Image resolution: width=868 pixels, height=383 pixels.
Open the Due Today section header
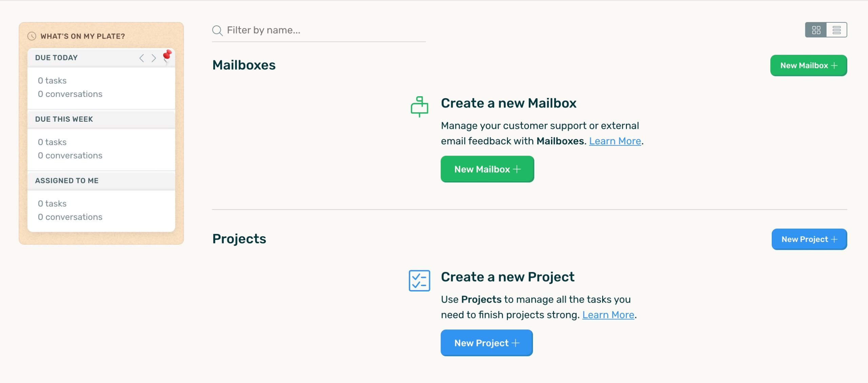coord(57,58)
